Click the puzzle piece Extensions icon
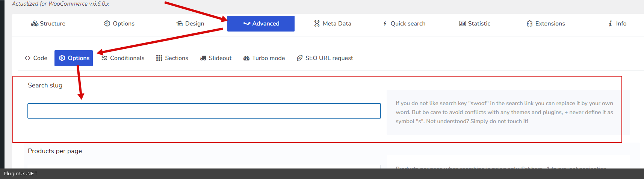644x179 pixels. coord(529,24)
